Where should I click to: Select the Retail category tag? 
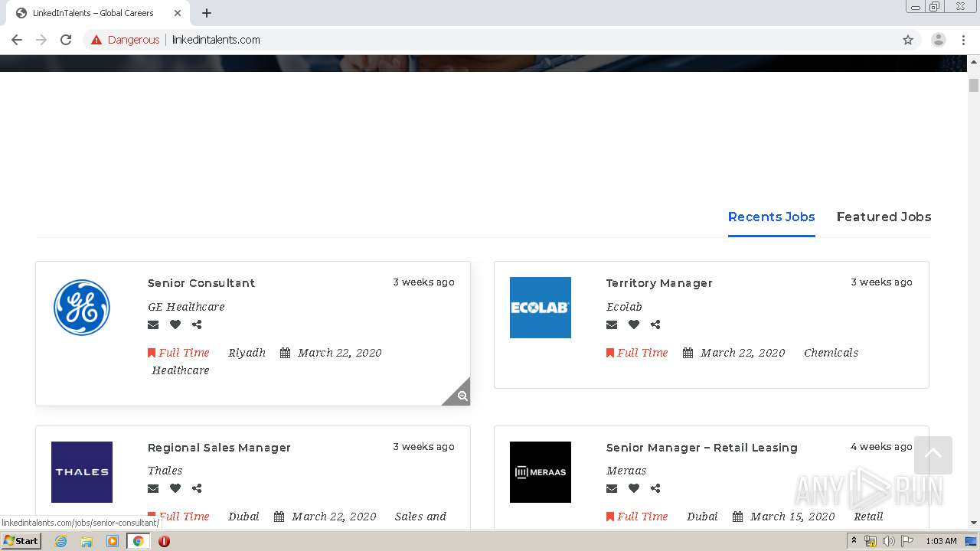[868, 517]
